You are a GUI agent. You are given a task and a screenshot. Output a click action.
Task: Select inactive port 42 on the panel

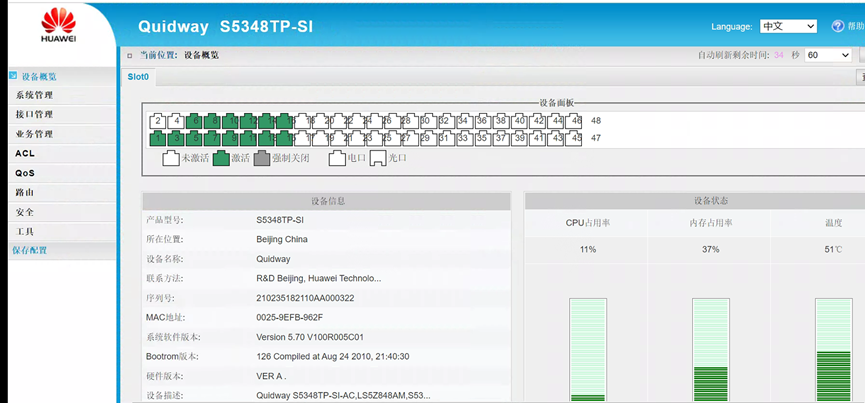pyautogui.click(x=538, y=121)
